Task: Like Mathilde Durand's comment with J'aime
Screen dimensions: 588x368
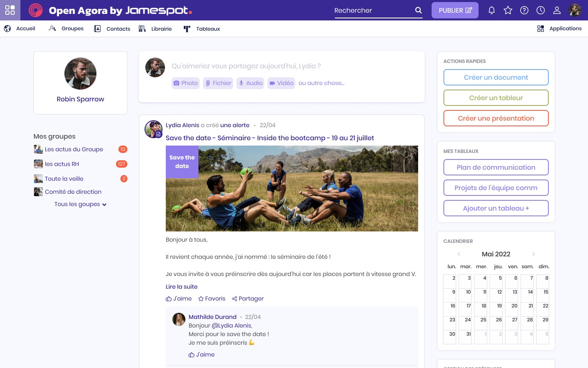Action: pos(202,355)
